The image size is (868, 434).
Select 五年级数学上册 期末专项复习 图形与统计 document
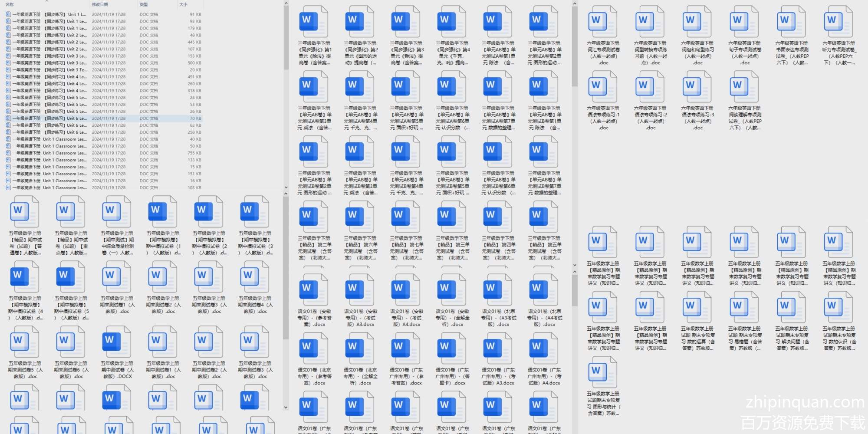(x=603, y=372)
